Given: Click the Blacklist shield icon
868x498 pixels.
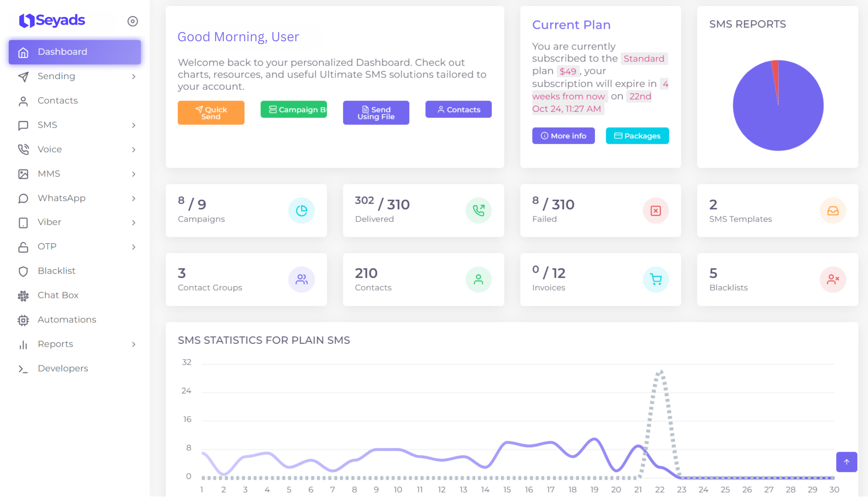Looking at the screenshot, I should (x=23, y=271).
